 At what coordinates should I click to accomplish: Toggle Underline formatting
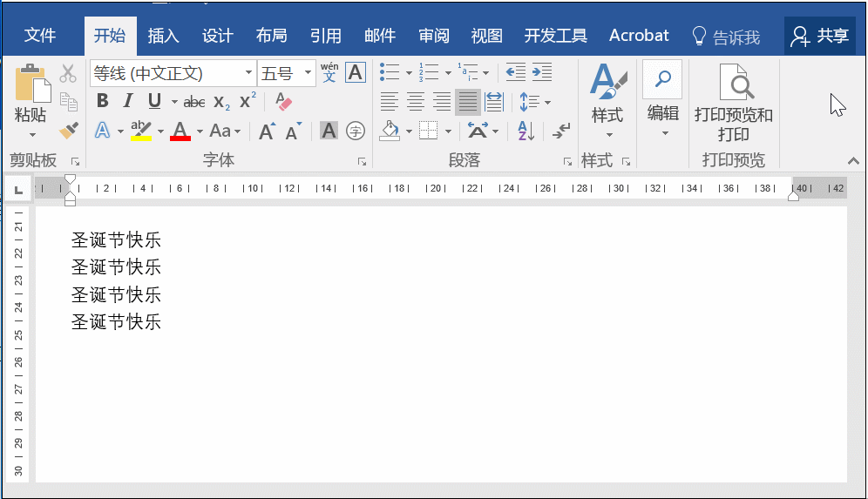point(154,101)
